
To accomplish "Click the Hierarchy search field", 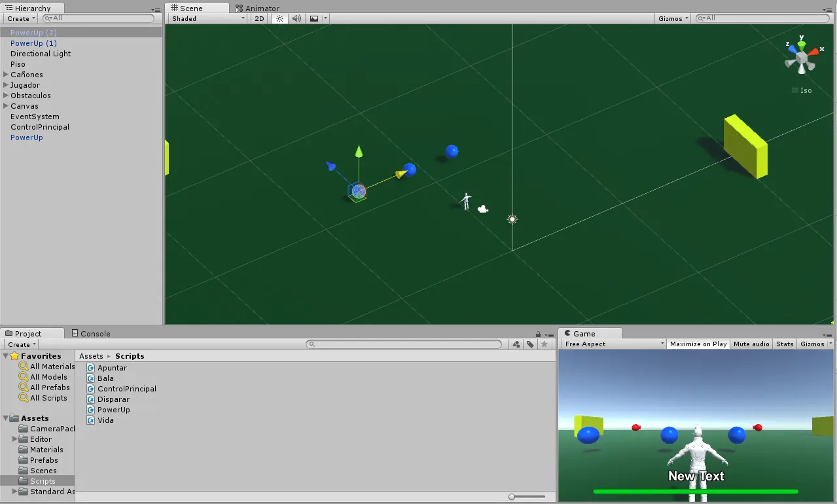I will 98,18.
